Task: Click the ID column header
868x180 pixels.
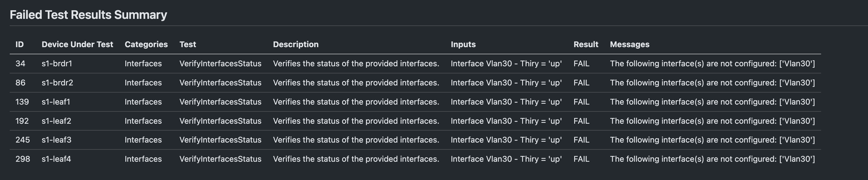Action: pos(19,44)
